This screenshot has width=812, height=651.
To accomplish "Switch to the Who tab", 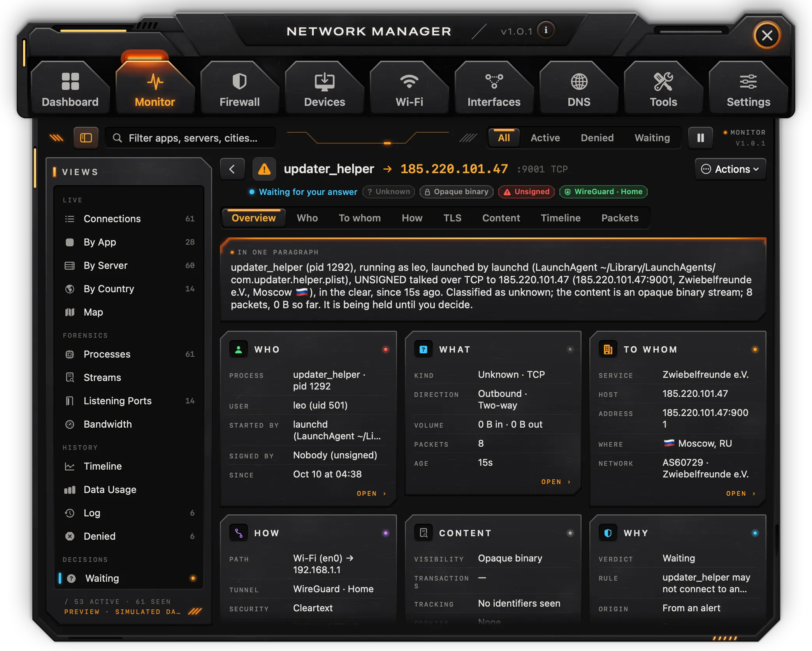I will coord(307,218).
